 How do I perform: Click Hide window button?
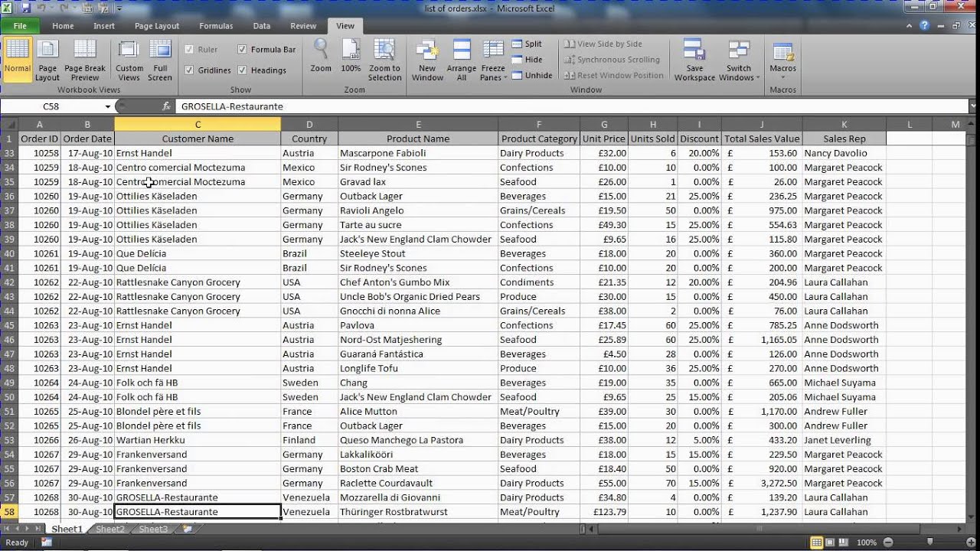pos(527,60)
